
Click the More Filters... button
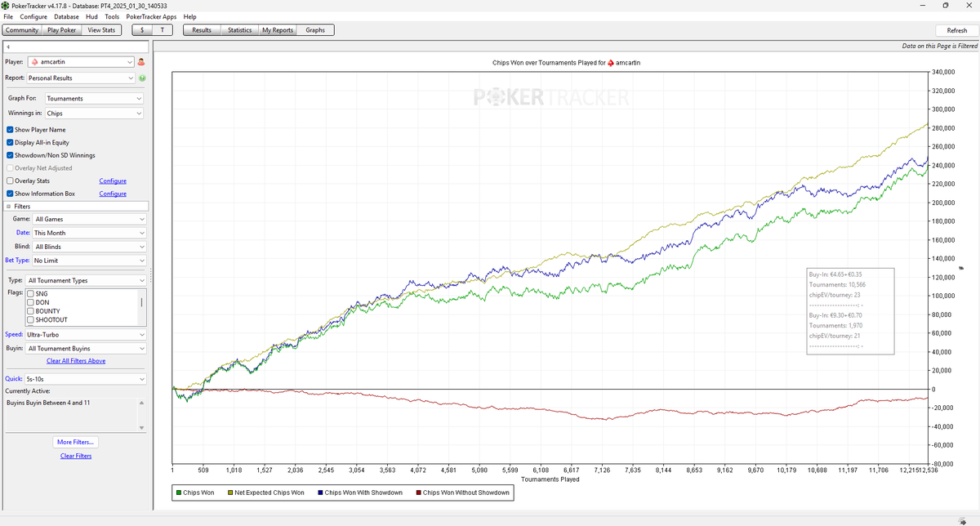coord(76,442)
